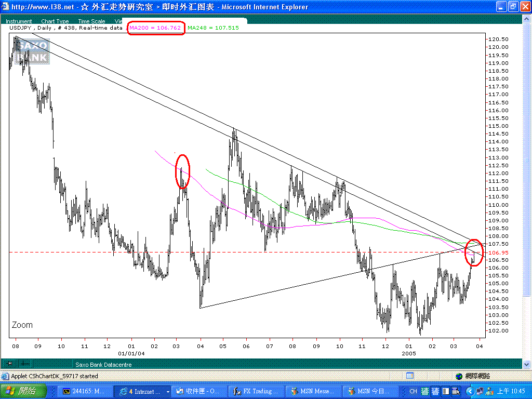
Task: Open the Instrument menu
Action: click(x=19, y=21)
